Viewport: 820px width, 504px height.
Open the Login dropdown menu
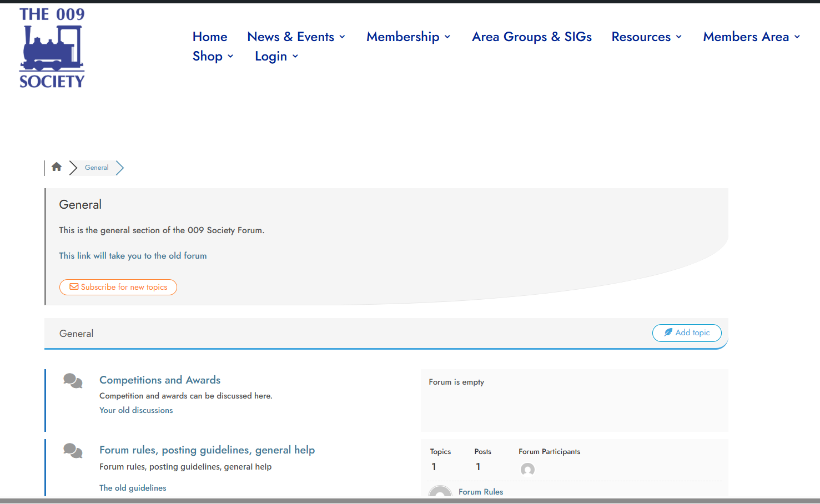276,56
